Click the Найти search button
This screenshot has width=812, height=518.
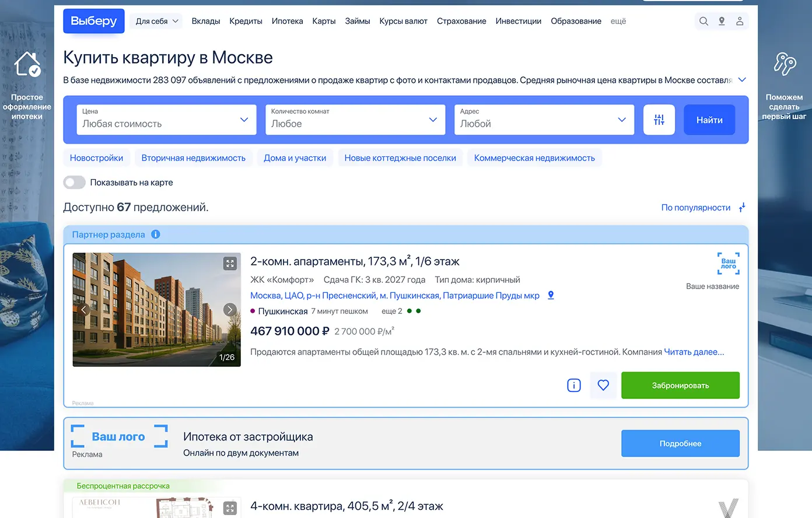pyautogui.click(x=709, y=120)
